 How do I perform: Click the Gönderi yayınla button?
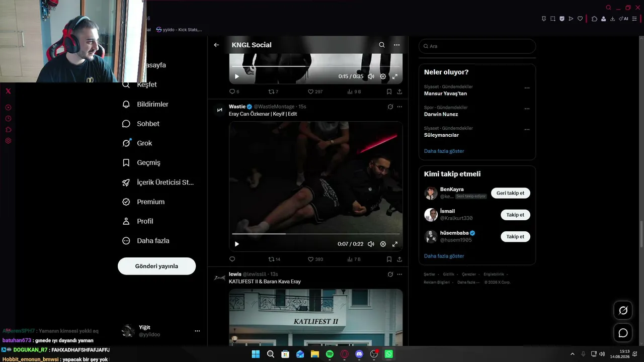click(156, 266)
